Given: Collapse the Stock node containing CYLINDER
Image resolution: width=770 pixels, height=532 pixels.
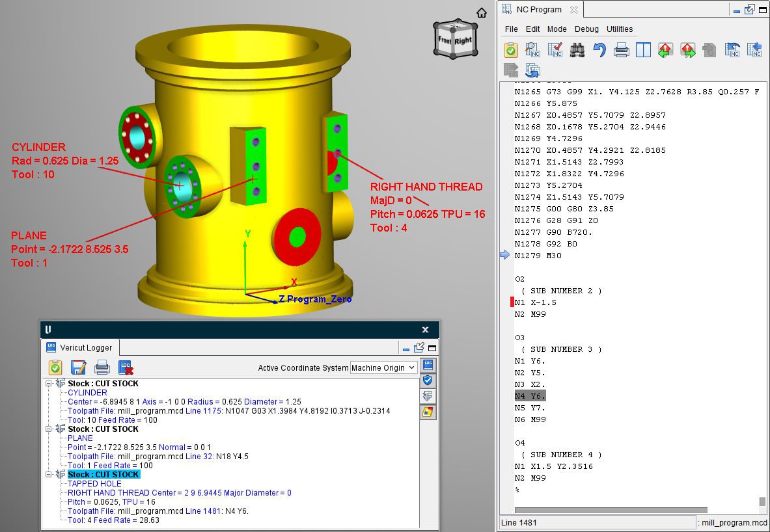Looking at the screenshot, I should pyautogui.click(x=49, y=384).
